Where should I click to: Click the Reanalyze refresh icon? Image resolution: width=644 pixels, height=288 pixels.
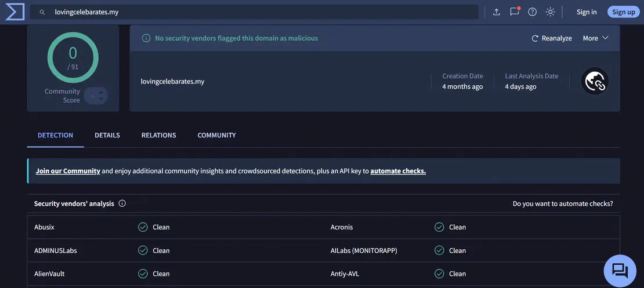(x=535, y=38)
